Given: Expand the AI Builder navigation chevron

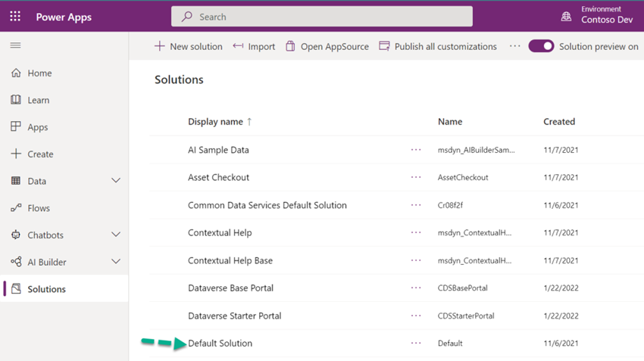Looking at the screenshot, I should (x=116, y=261).
